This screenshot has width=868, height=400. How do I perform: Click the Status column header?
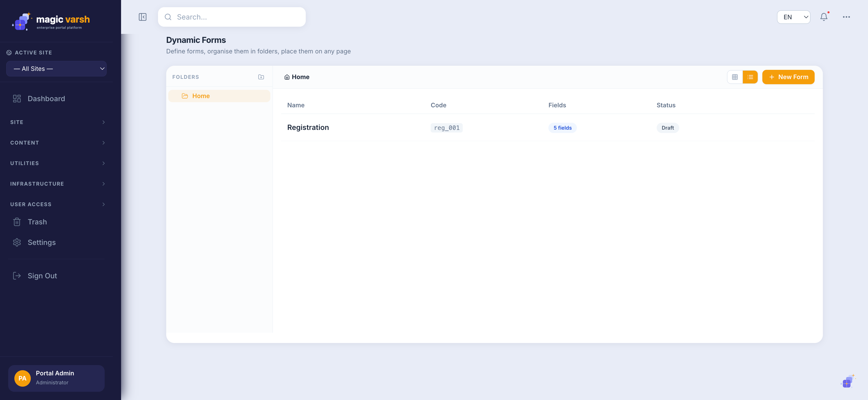pyautogui.click(x=666, y=105)
